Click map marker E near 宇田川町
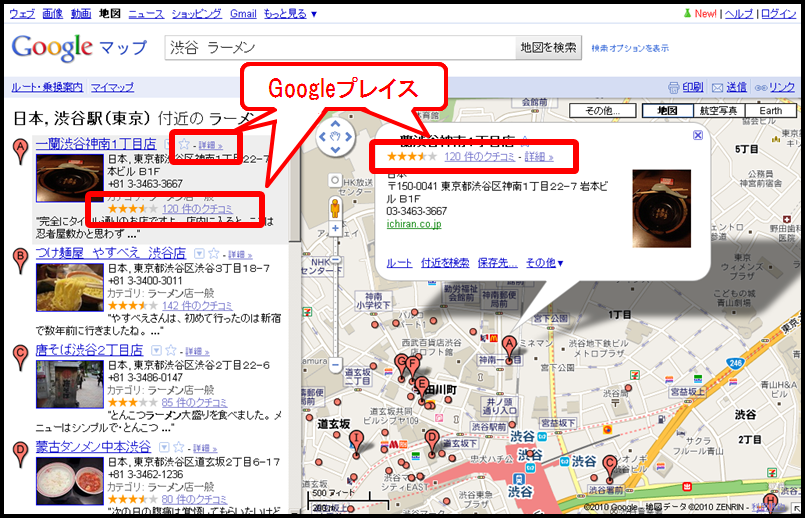The image size is (805, 518). click(421, 388)
